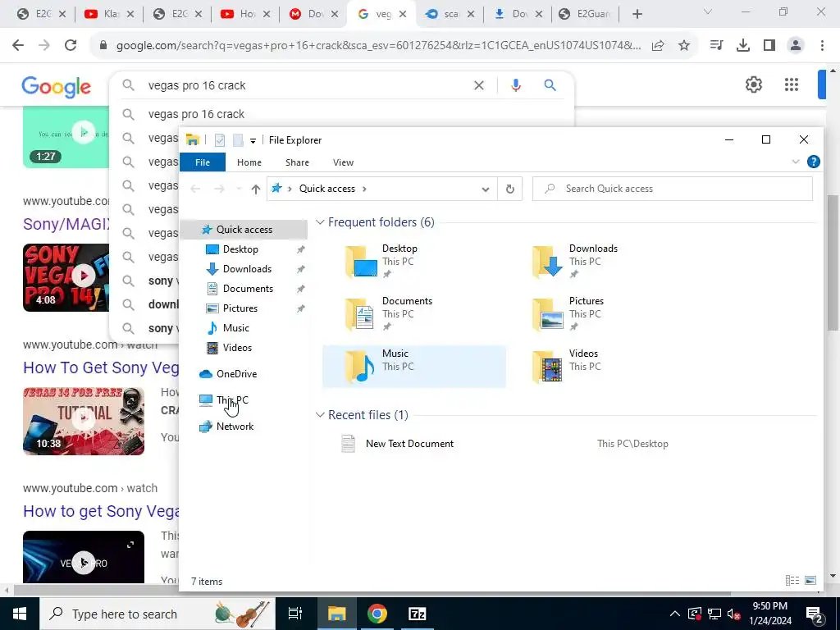
Task: Open the Google apps grid
Action: pos(792,84)
